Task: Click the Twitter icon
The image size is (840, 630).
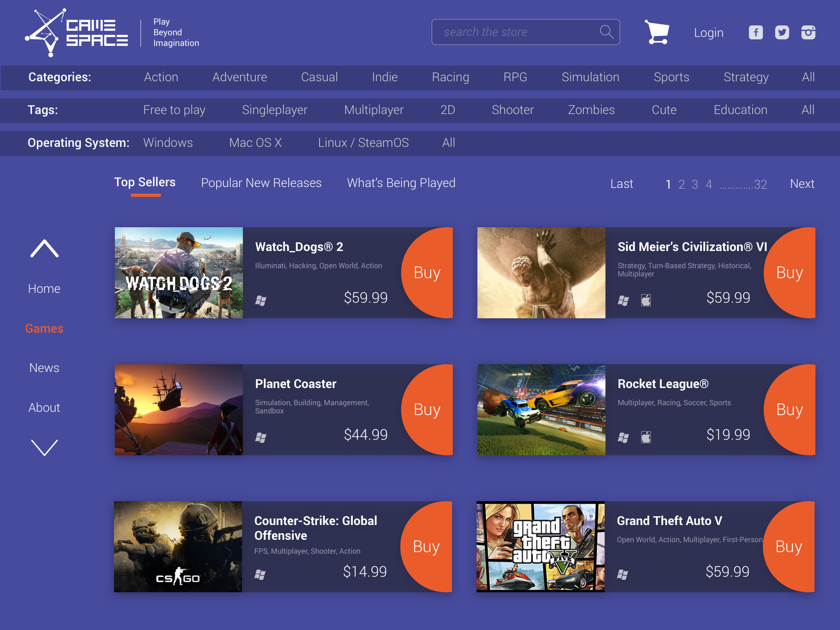Action: pyautogui.click(x=782, y=32)
